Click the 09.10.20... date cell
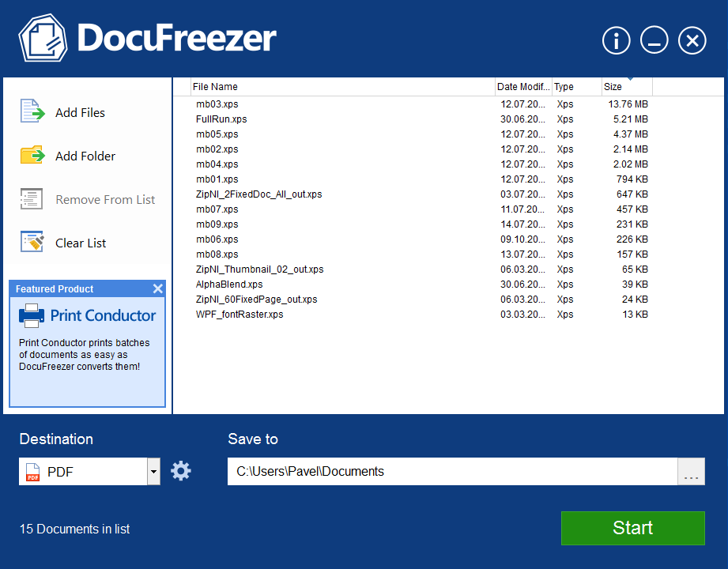Screen dimensions: 728x569 pos(522,239)
